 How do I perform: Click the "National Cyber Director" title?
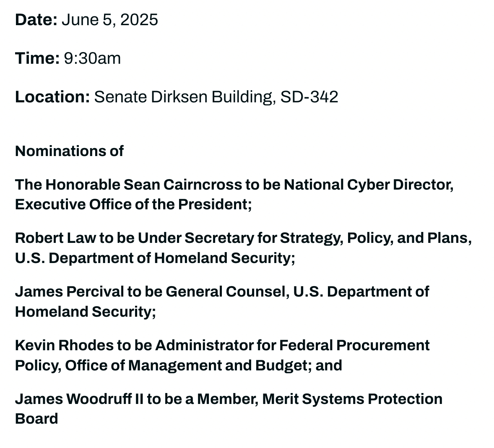(x=368, y=185)
